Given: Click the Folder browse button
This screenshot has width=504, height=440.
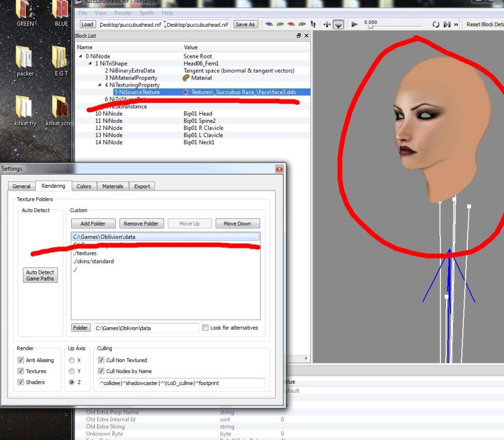Looking at the screenshot, I should coord(80,328).
